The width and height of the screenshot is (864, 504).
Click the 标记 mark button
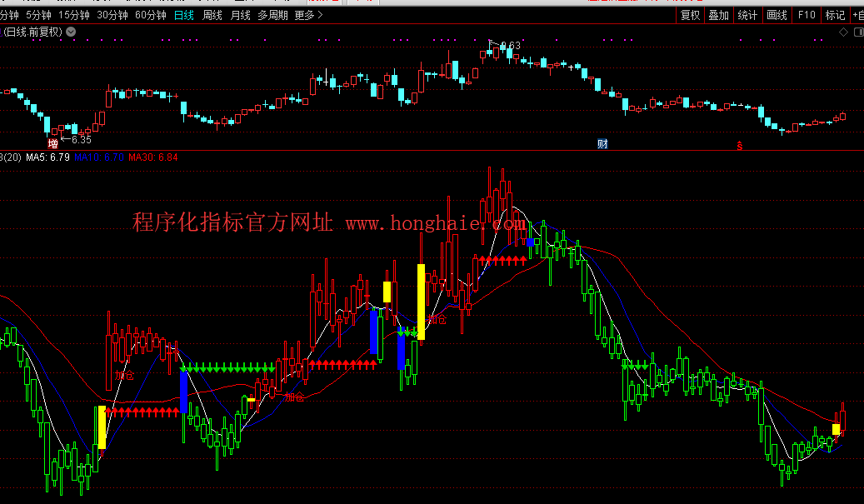point(835,15)
